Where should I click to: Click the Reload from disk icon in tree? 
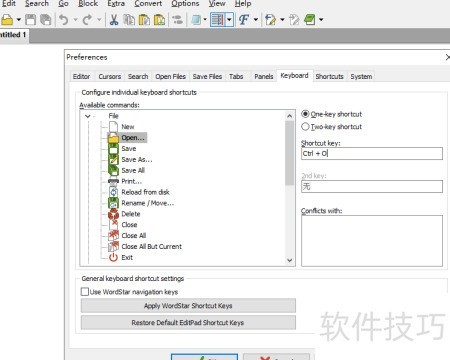click(x=113, y=192)
